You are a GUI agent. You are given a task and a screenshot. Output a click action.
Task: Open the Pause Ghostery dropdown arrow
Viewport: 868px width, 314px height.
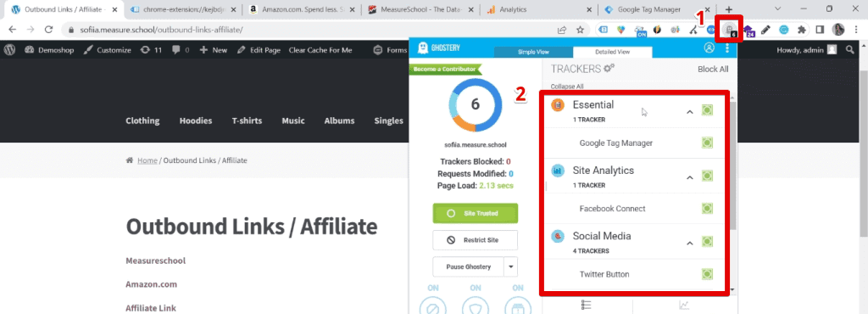coord(510,266)
